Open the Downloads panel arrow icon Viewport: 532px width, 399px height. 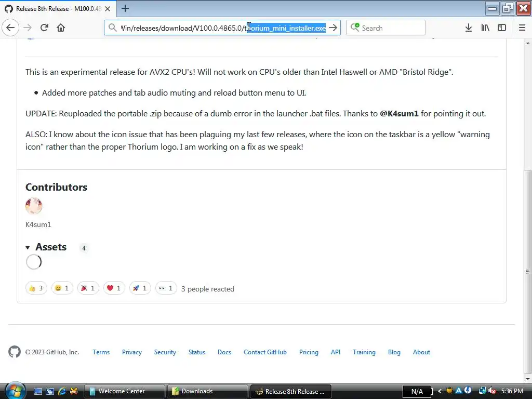[x=468, y=28]
